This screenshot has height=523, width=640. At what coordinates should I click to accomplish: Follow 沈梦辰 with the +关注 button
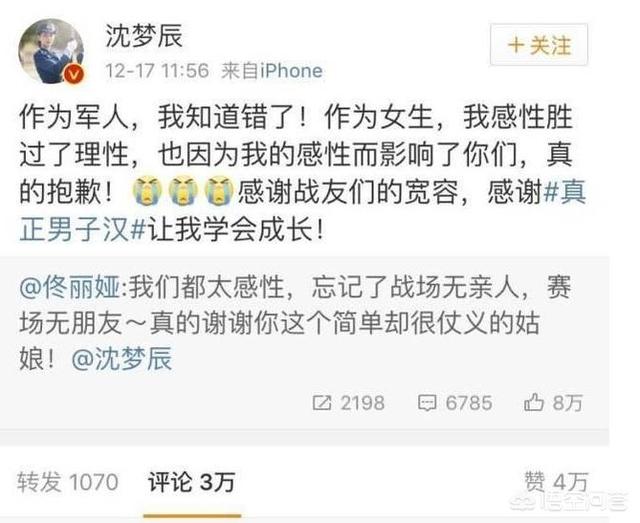pos(539,45)
